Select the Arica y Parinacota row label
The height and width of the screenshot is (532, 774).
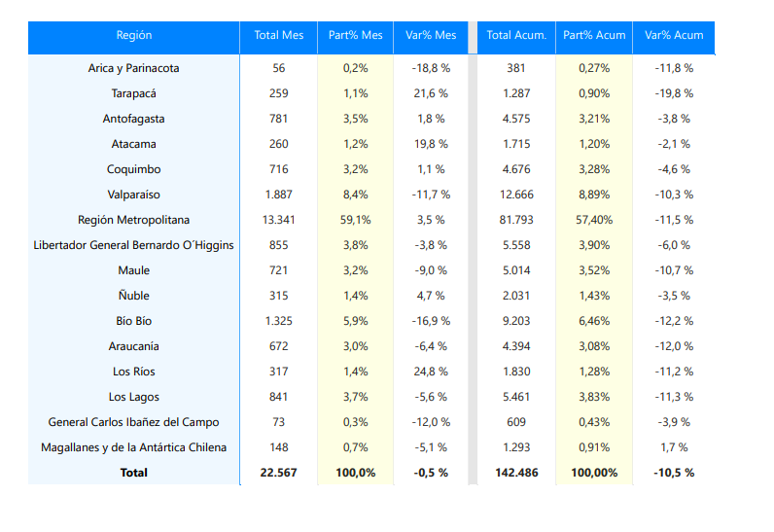coord(134,68)
